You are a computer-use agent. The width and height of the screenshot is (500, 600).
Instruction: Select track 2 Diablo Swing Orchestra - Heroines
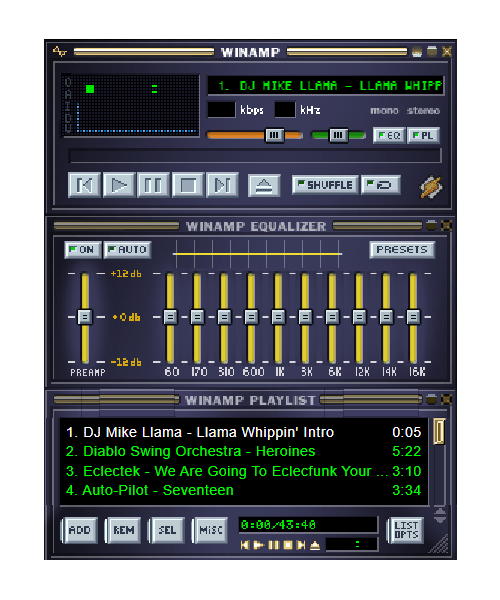click(x=244, y=452)
